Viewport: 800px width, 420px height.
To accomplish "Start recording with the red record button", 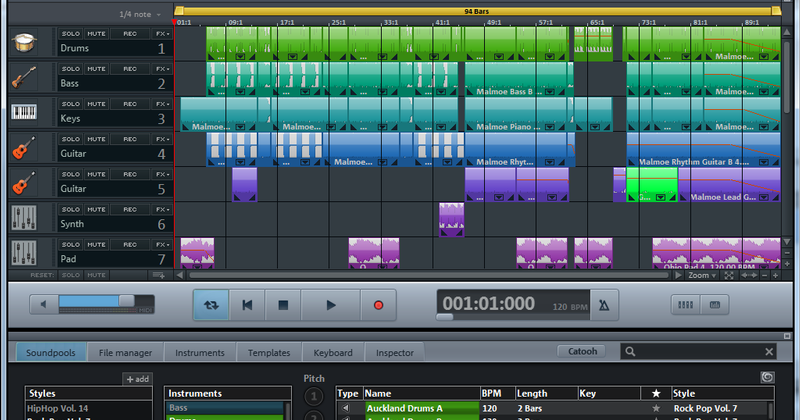I will 378,305.
